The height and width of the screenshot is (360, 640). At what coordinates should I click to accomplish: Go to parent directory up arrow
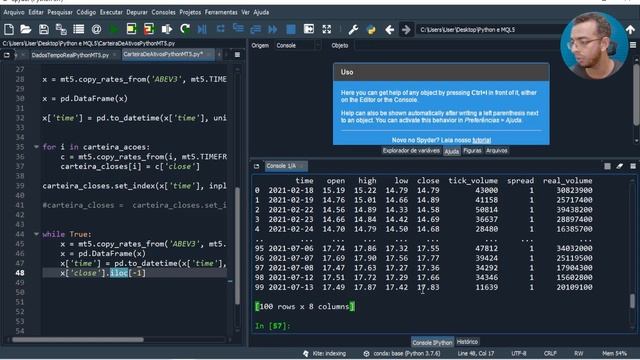coord(630,29)
